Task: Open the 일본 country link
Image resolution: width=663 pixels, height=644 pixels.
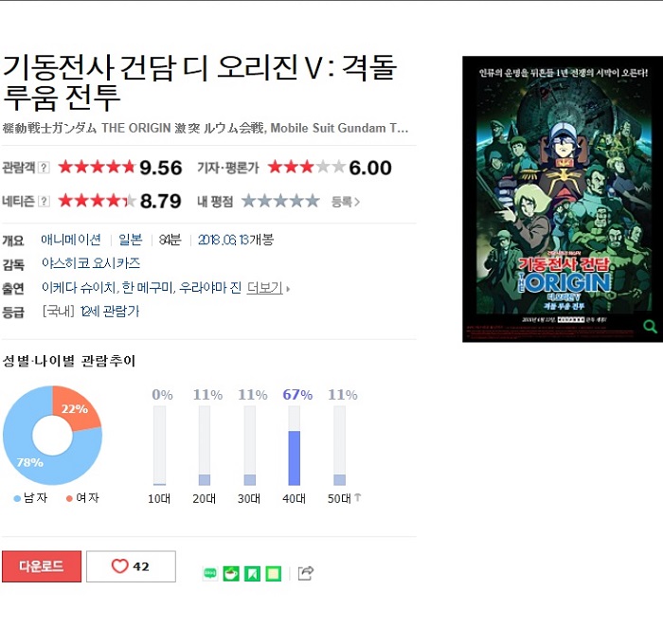Action: click(131, 240)
